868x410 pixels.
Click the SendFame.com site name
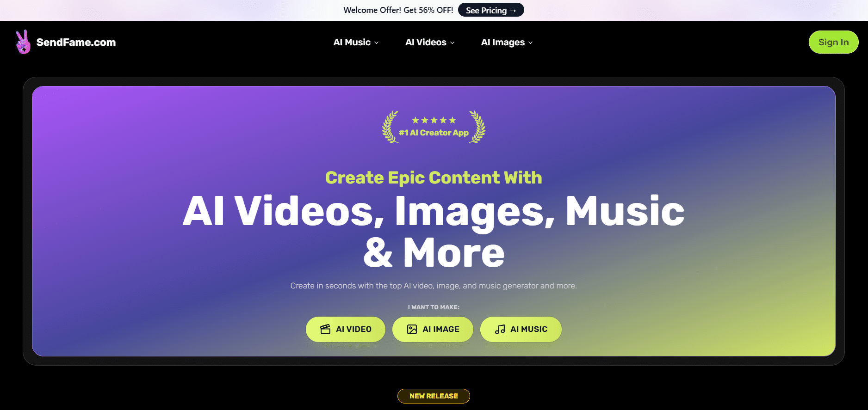tap(76, 42)
